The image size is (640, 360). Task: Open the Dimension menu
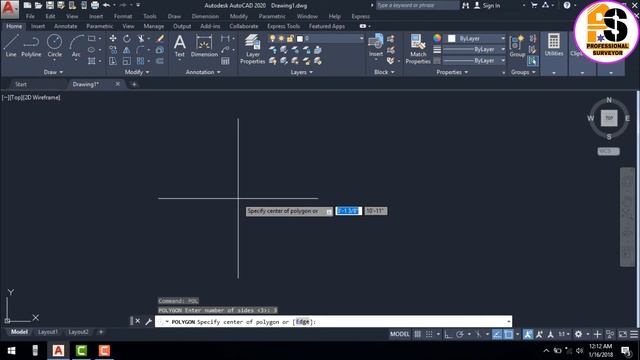(205, 16)
